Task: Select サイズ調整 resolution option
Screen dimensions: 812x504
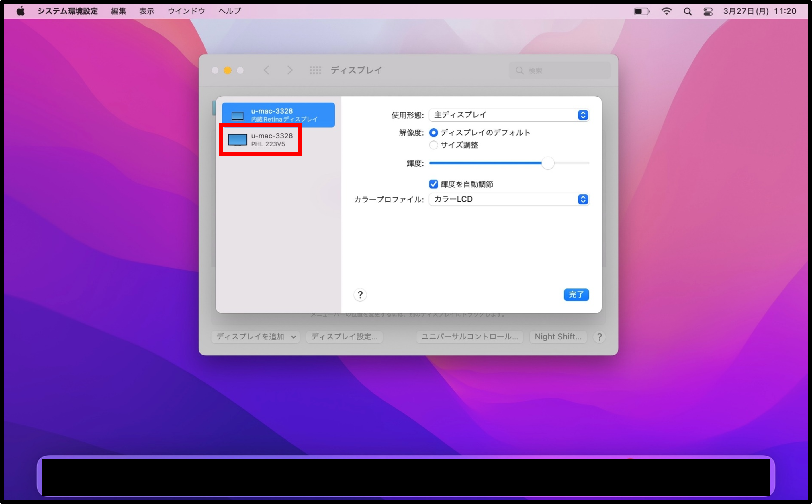Action: point(433,145)
